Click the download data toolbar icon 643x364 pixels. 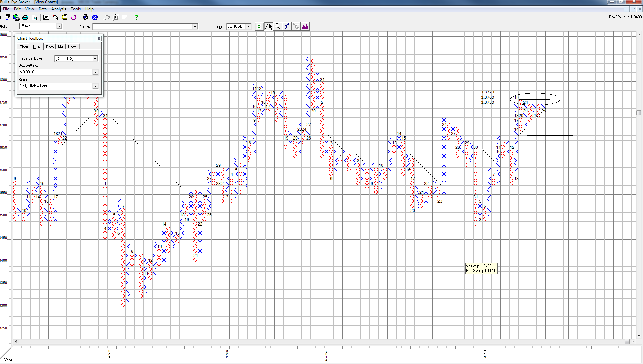[x=7, y=17]
